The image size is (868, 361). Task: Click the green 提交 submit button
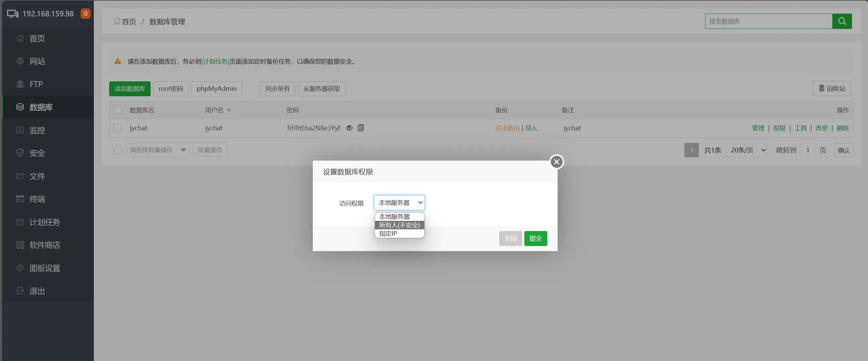click(x=535, y=238)
